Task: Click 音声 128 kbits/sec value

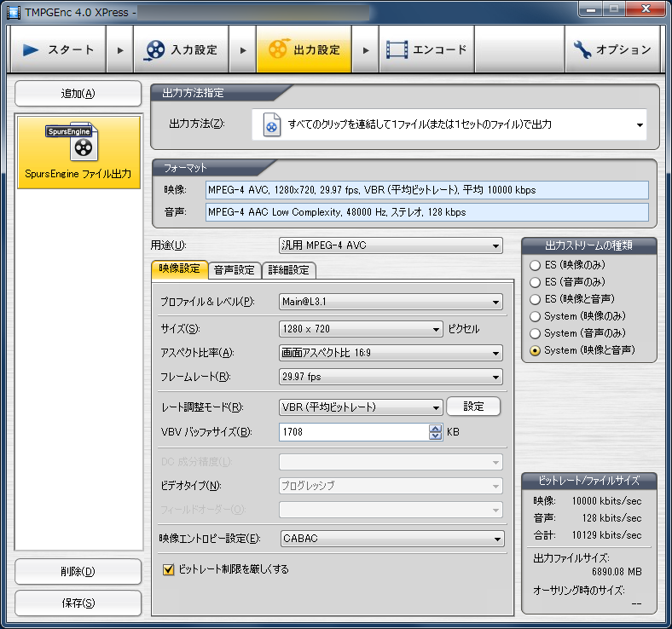Action: coord(611,518)
